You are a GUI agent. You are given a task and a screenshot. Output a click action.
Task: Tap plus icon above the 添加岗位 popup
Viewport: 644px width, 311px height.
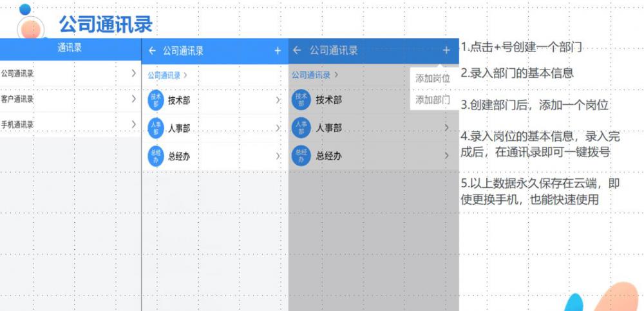tap(446, 50)
